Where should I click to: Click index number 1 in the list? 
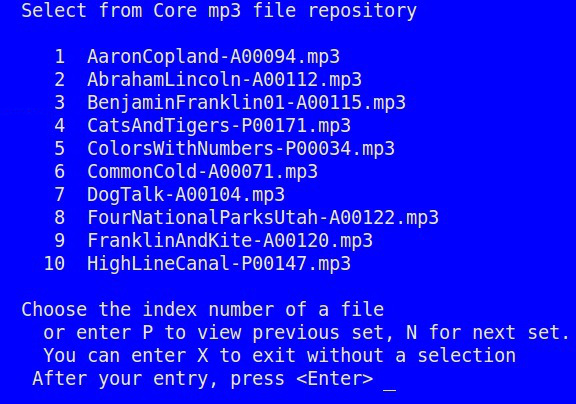(60, 57)
